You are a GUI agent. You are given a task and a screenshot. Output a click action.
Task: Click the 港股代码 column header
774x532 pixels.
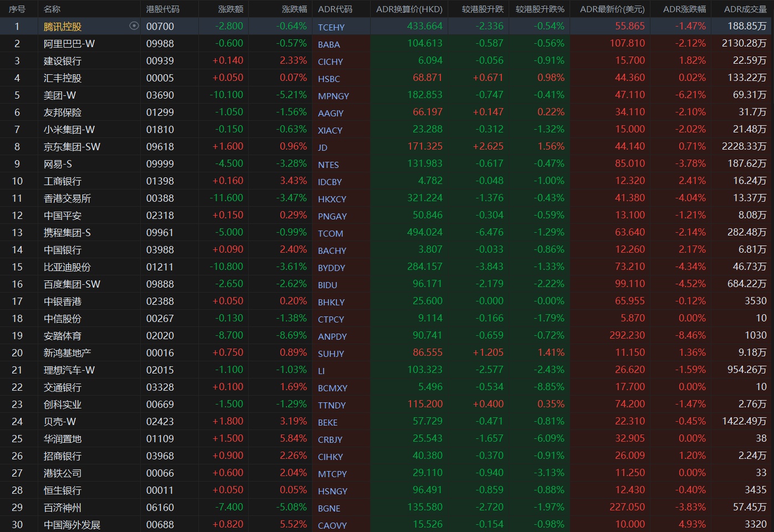(162, 9)
